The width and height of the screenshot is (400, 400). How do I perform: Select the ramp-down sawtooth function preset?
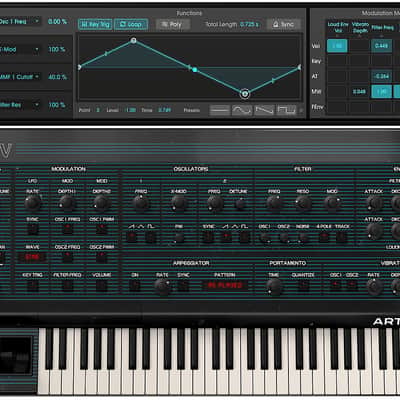coord(264,110)
